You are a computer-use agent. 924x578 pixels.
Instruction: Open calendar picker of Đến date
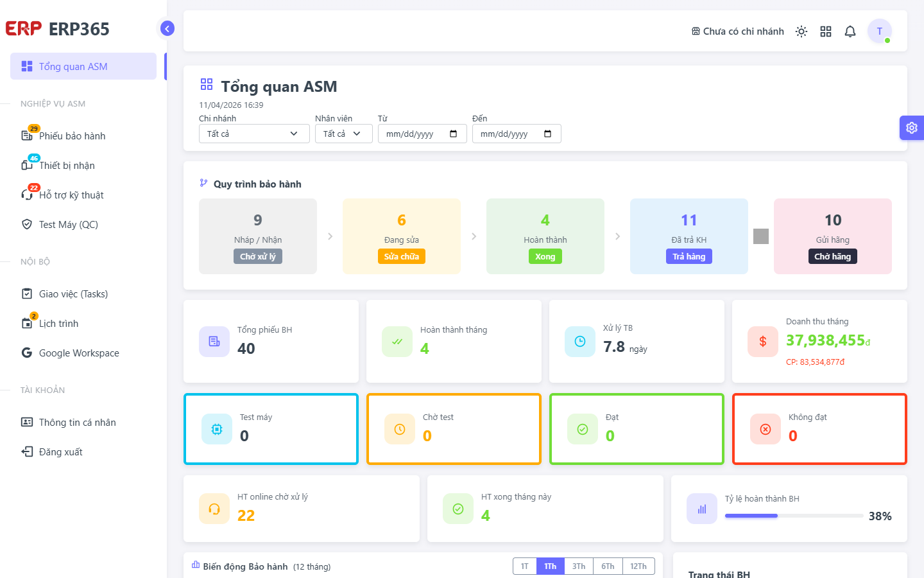(548, 134)
